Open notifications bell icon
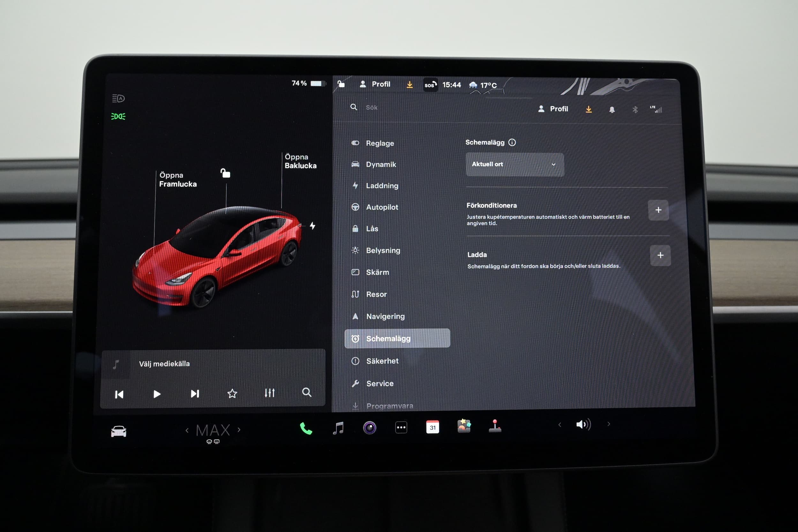Screen dimensions: 798x532 [x=612, y=109]
